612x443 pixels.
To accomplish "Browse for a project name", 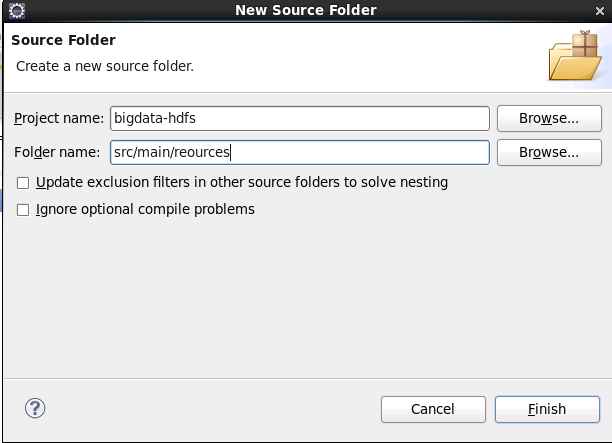I will [549, 118].
